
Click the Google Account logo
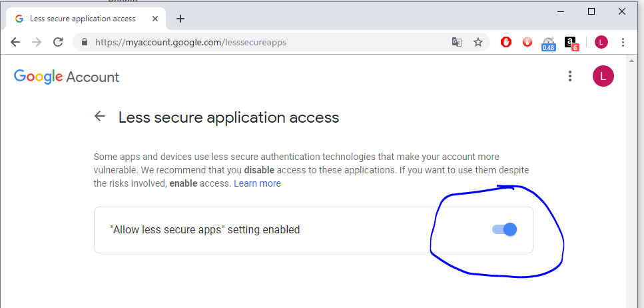(67, 77)
